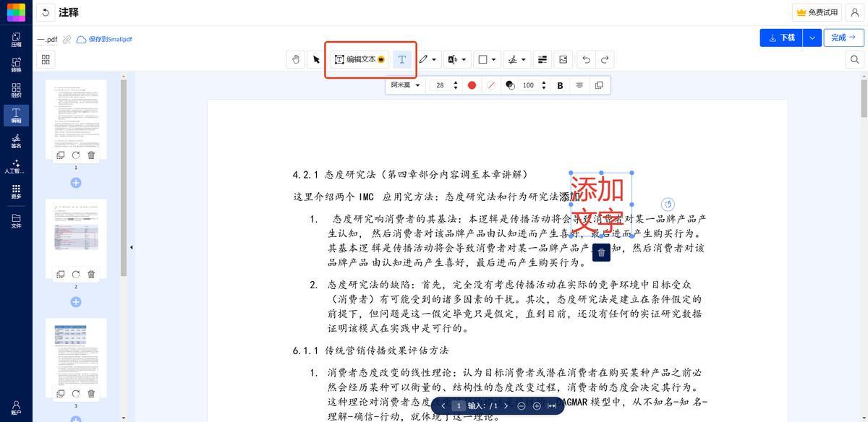Zoom in using the plus icon
The image size is (868, 422).
(x=537, y=406)
